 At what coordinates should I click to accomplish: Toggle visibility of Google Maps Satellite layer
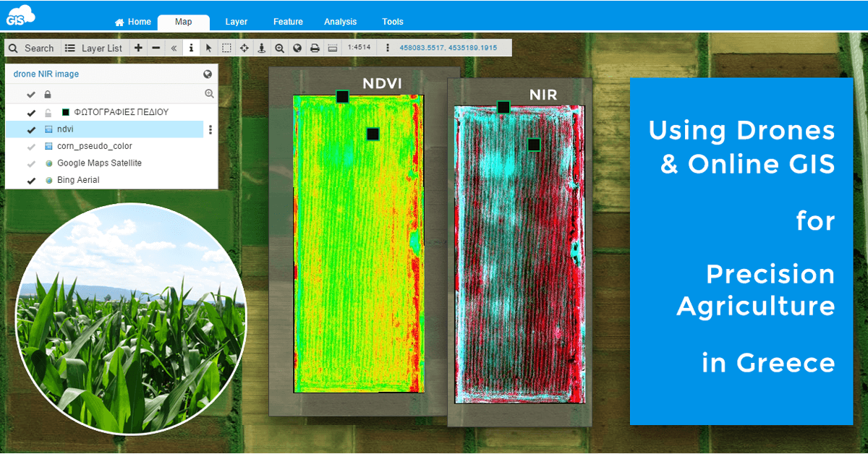point(31,164)
